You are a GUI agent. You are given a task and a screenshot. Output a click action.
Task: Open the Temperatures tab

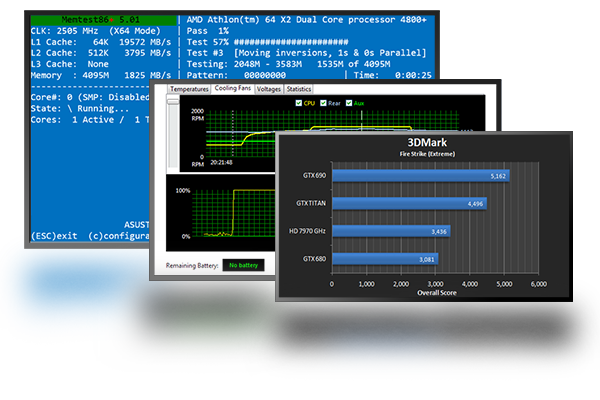189,89
